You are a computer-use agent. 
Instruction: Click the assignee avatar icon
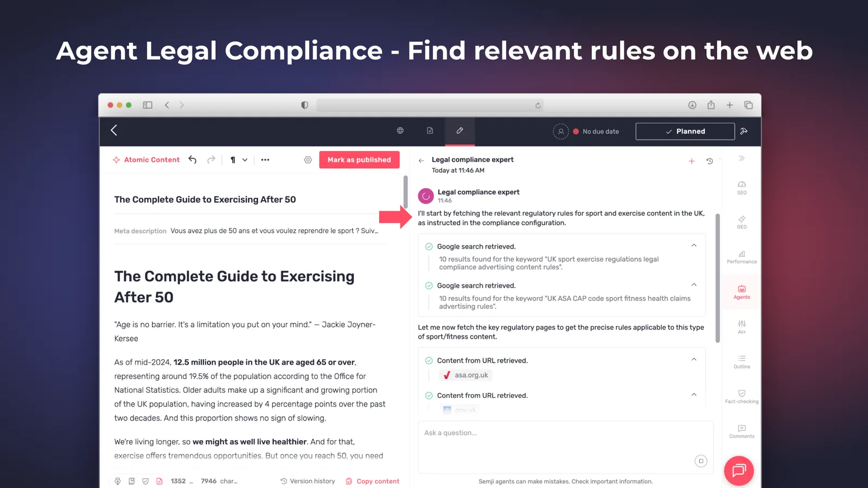(x=561, y=131)
